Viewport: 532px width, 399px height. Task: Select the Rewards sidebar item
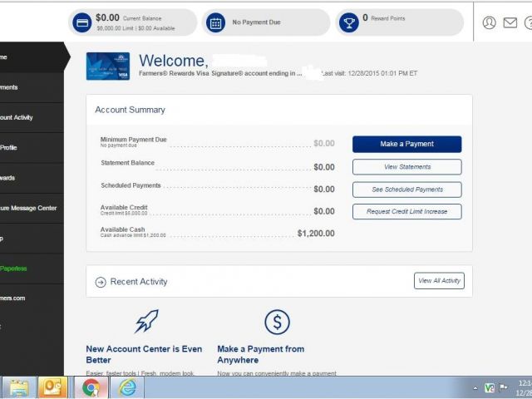pyautogui.click(x=32, y=178)
